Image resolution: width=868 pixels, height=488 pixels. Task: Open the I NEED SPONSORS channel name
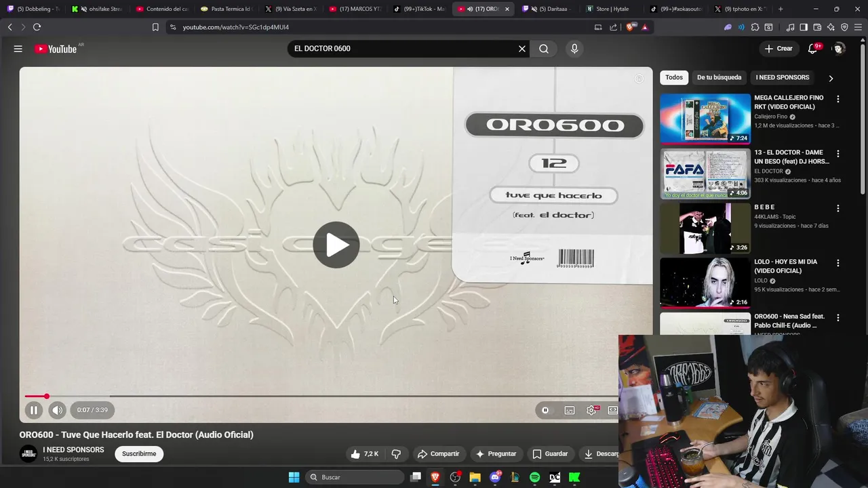coord(73,450)
